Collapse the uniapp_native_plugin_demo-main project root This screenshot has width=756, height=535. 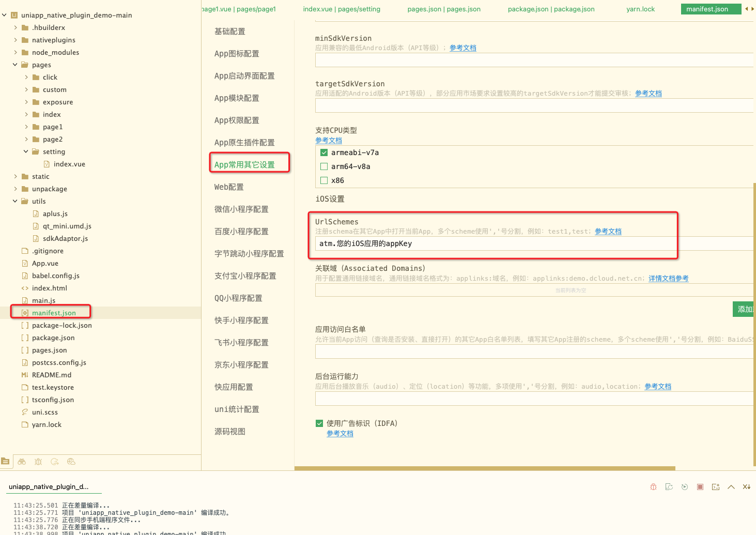click(4, 15)
